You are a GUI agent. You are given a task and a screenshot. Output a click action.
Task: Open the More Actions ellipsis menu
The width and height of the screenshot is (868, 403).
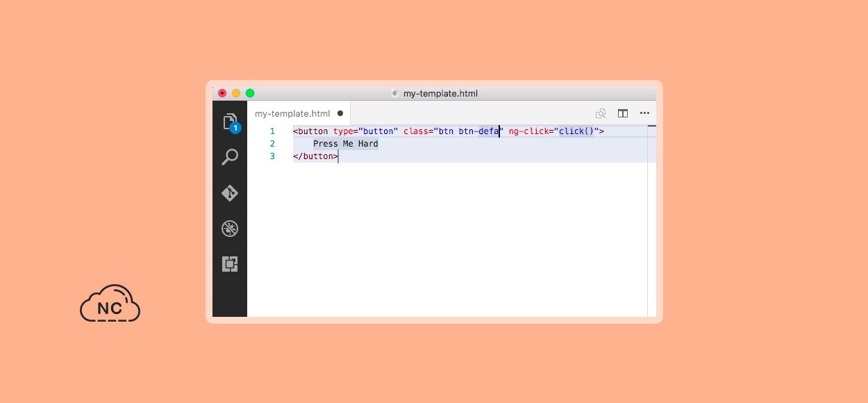[644, 113]
